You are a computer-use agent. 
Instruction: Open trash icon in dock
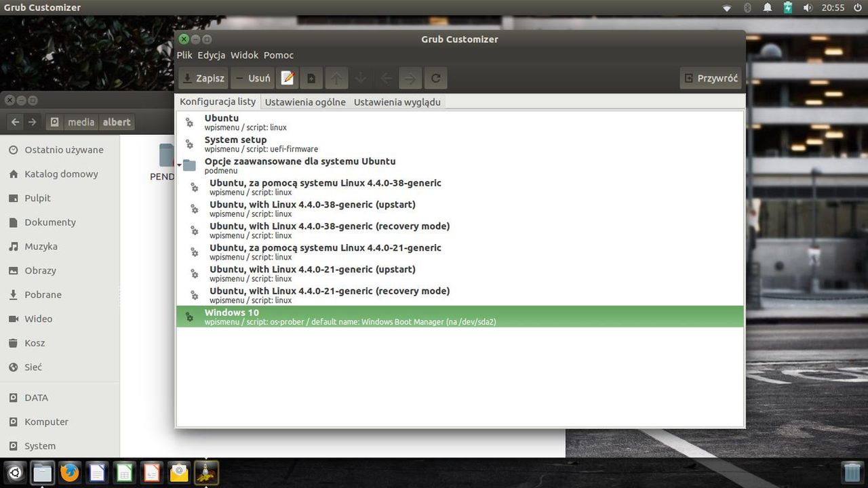click(x=852, y=472)
